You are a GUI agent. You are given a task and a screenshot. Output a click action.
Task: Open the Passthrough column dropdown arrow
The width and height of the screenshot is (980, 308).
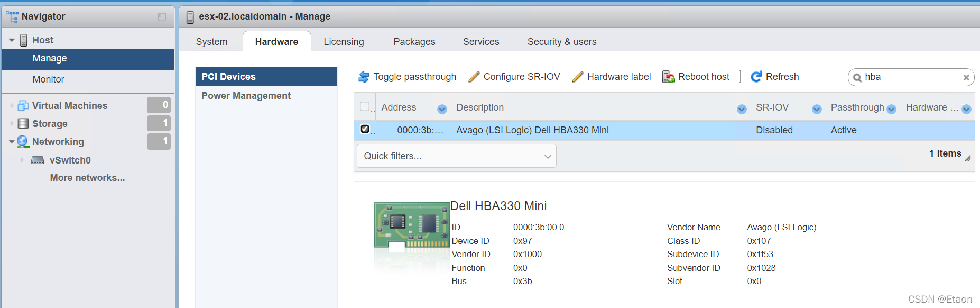coord(892,109)
